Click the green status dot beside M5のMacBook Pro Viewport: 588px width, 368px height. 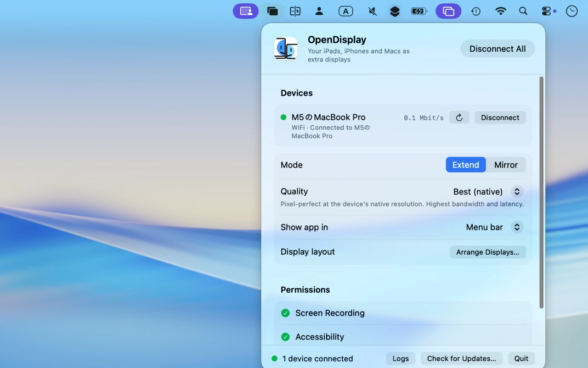[283, 117]
